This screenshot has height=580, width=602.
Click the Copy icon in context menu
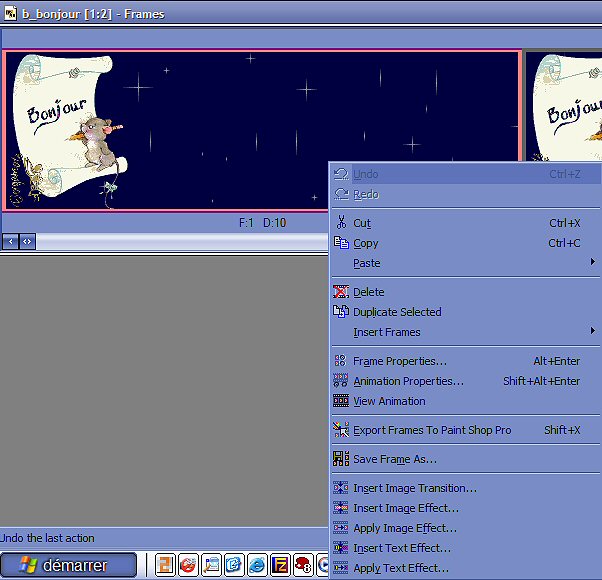341,243
